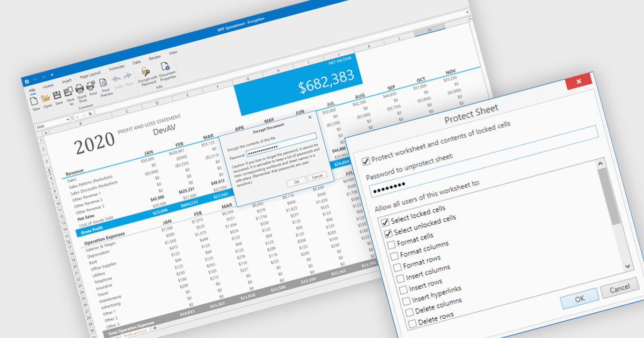Open Print Preview from the ribbon

point(104,83)
